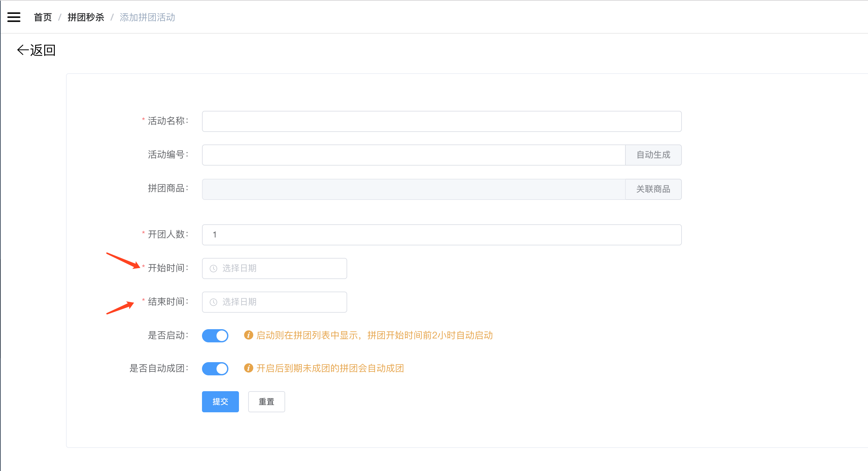Open 拼团秒杀 breadcrumb
Viewport: 868px width, 471px height.
[86, 17]
